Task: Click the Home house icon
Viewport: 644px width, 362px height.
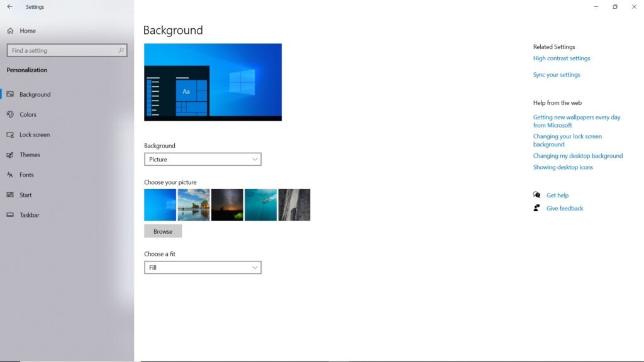Action: pos(10,30)
